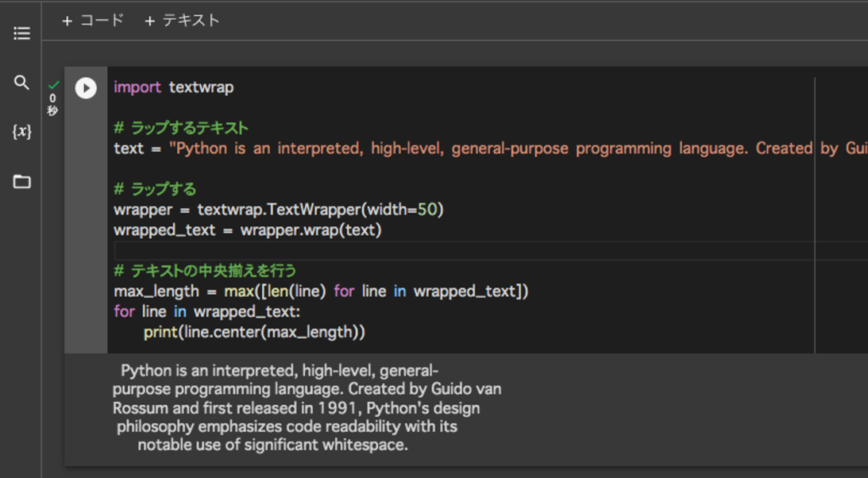Add a new code cell with + コード
868x478 pixels.
tap(92, 20)
